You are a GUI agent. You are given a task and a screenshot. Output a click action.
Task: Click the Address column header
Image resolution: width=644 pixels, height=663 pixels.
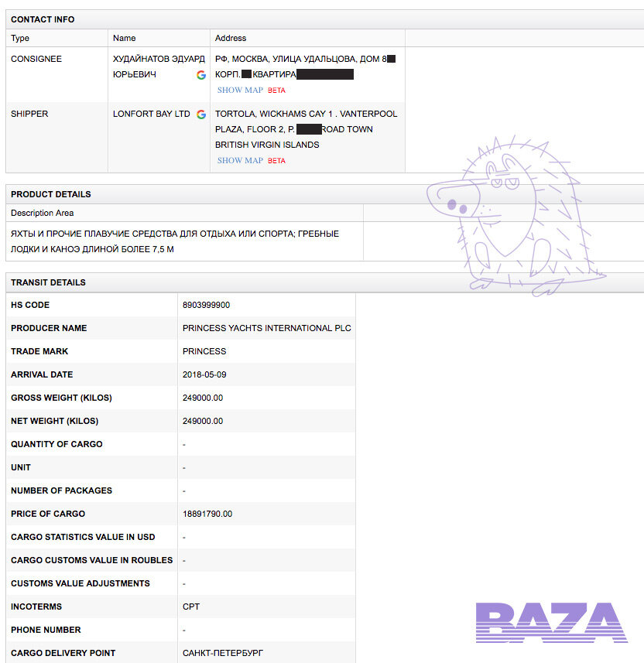pyautogui.click(x=231, y=38)
